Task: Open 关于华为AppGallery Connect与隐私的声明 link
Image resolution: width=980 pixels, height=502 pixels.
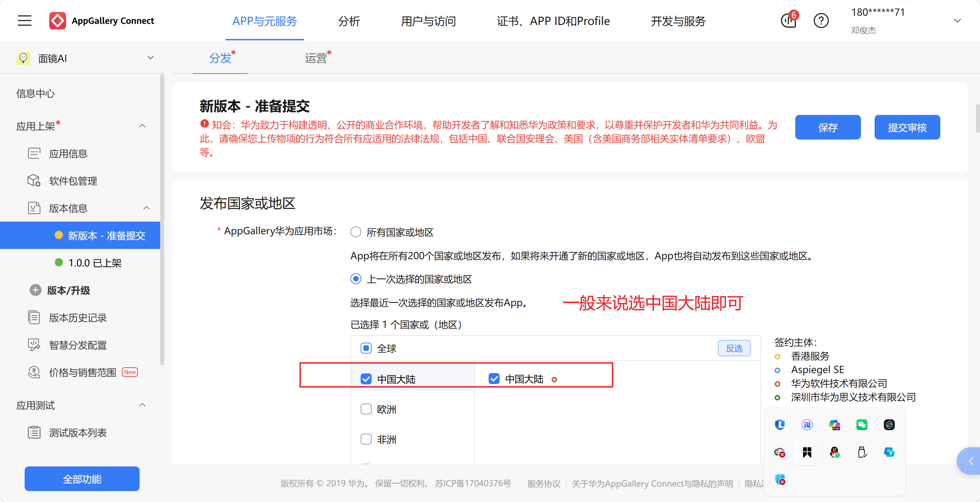Action: click(x=652, y=484)
